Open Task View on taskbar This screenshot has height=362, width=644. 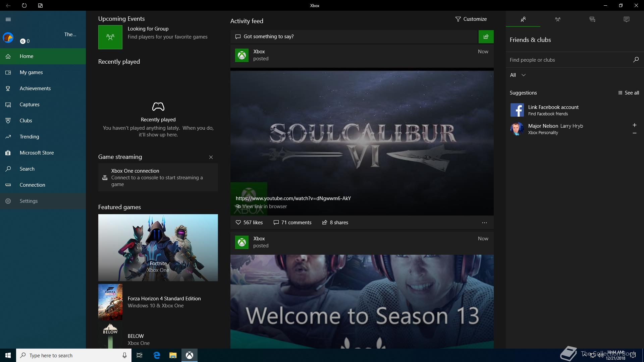140,355
